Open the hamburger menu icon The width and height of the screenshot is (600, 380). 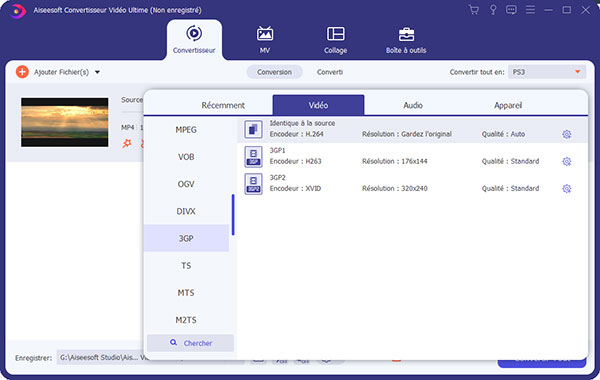[x=530, y=10]
